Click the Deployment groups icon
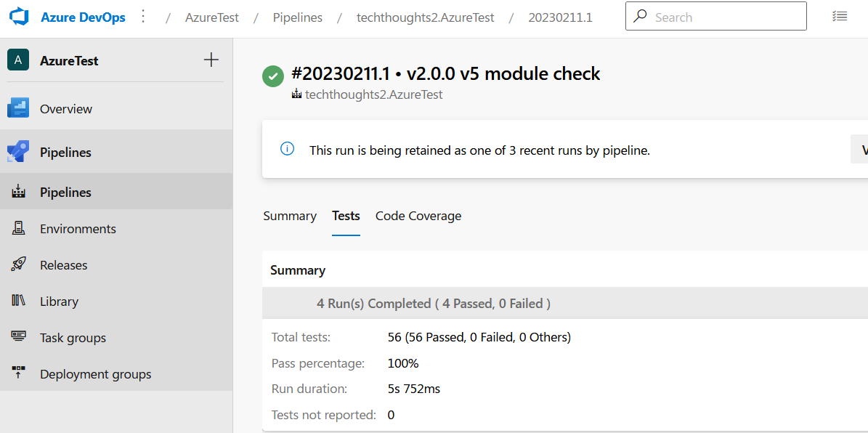 pyautogui.click(x=19, y=373)
